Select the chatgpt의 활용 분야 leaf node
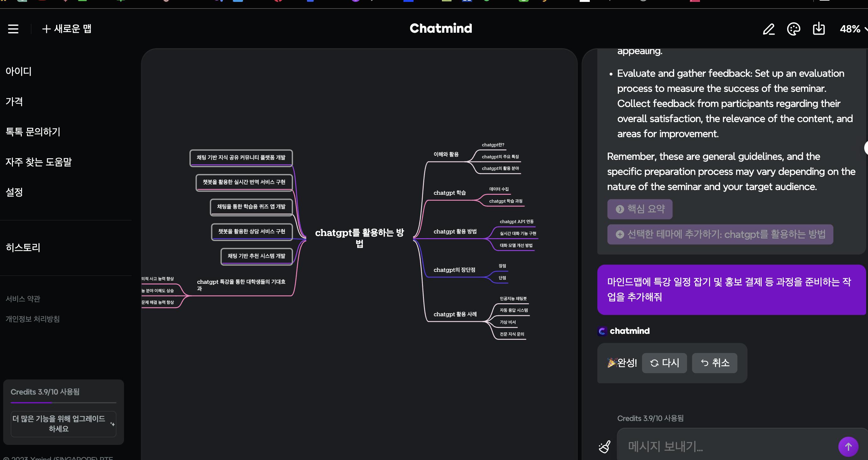Image resolution: width=868 pixels, height=460 pixels. [x=500, y=168]
